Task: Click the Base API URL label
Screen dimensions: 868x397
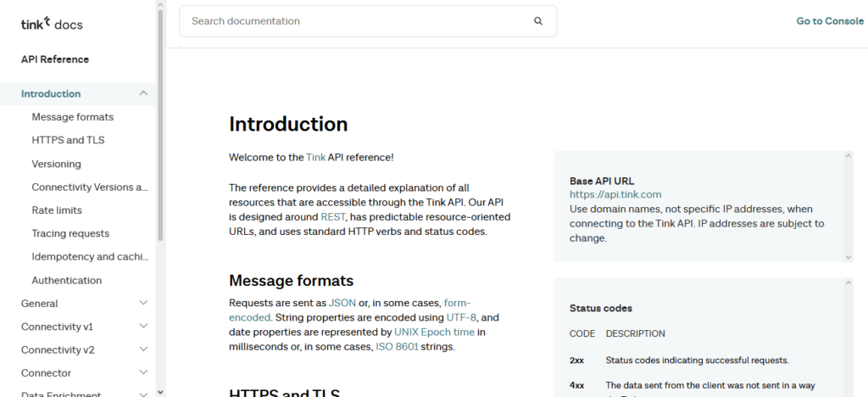Action: click(x=602, y=181)
